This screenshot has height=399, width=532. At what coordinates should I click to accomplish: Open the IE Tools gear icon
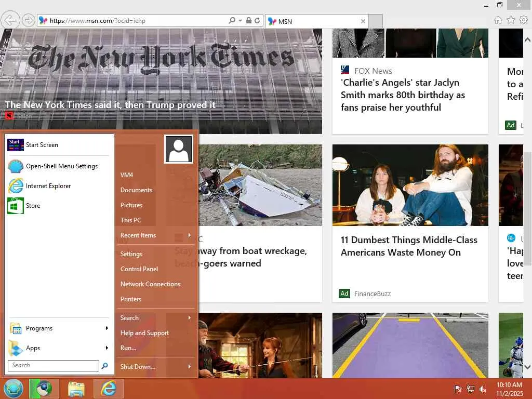tap(524, 20)
